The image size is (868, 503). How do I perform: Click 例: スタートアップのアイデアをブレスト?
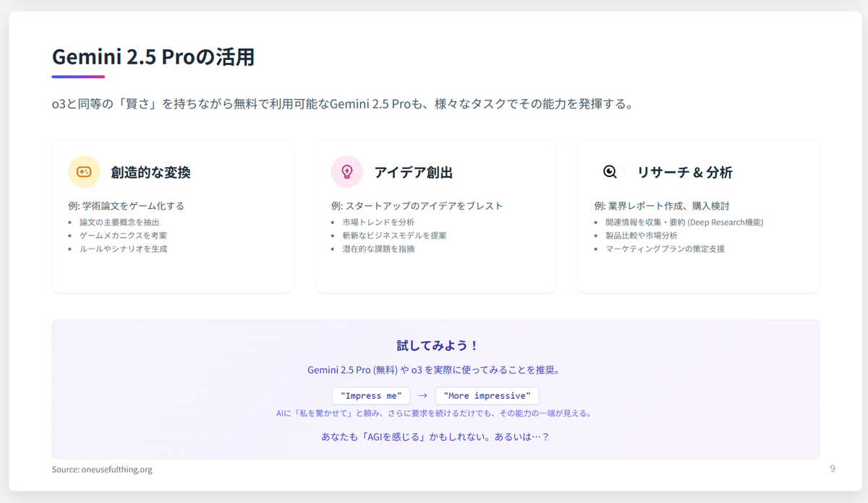(417, 206)
